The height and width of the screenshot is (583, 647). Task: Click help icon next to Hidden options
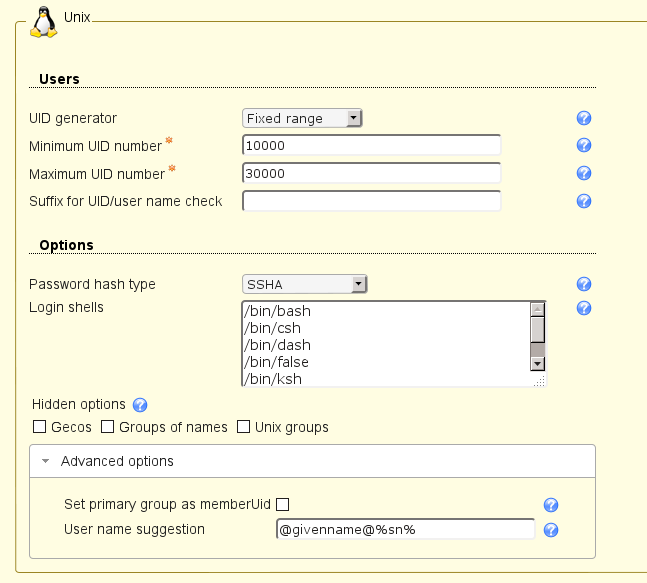[140, 405]
